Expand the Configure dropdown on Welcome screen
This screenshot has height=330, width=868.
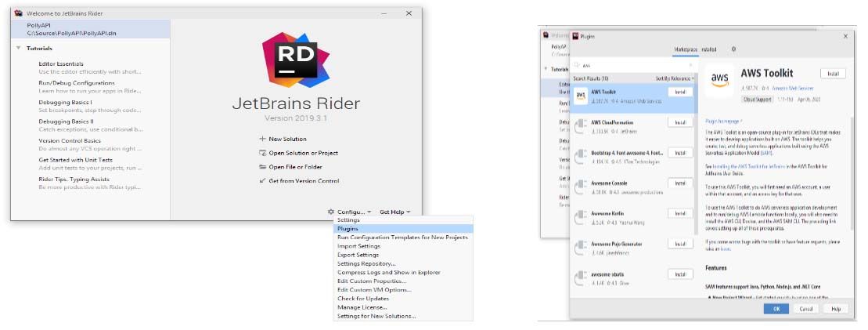point(355,212)
